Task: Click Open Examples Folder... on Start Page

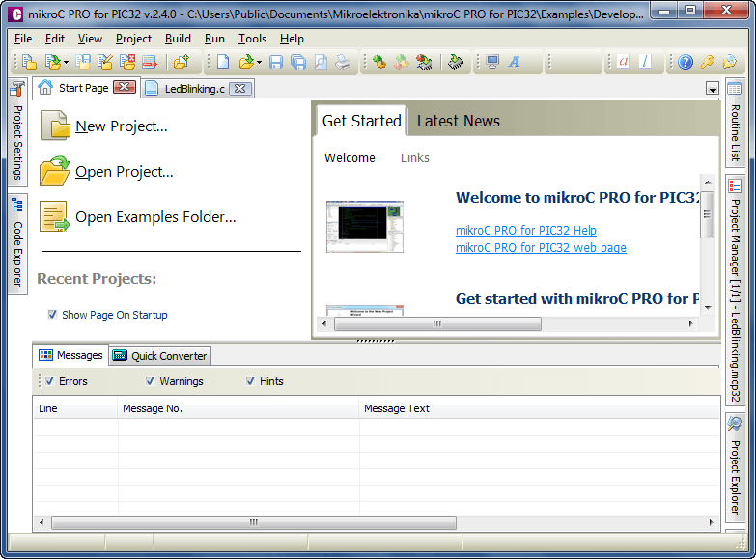Action: coord(138,216)
